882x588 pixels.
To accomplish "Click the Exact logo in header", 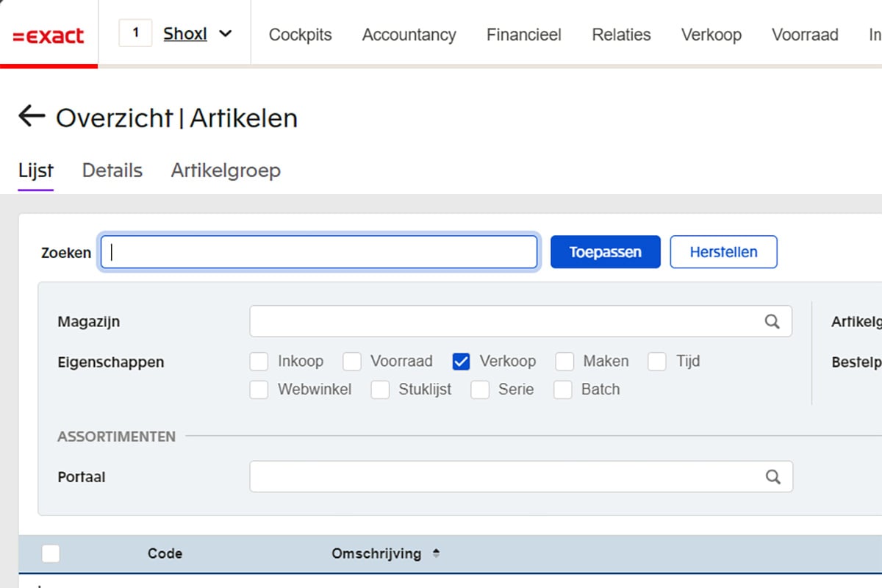I will pos(49,35).
